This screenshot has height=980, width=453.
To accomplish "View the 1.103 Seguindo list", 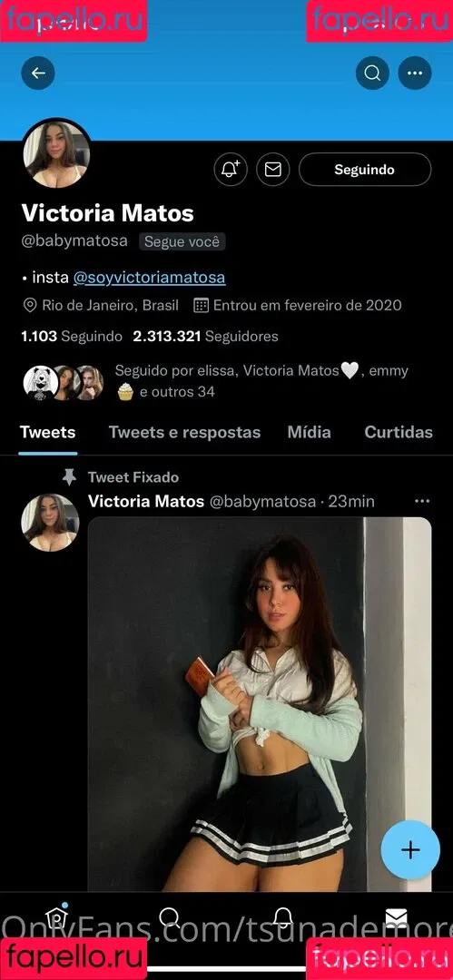I will tap(72, 337).
